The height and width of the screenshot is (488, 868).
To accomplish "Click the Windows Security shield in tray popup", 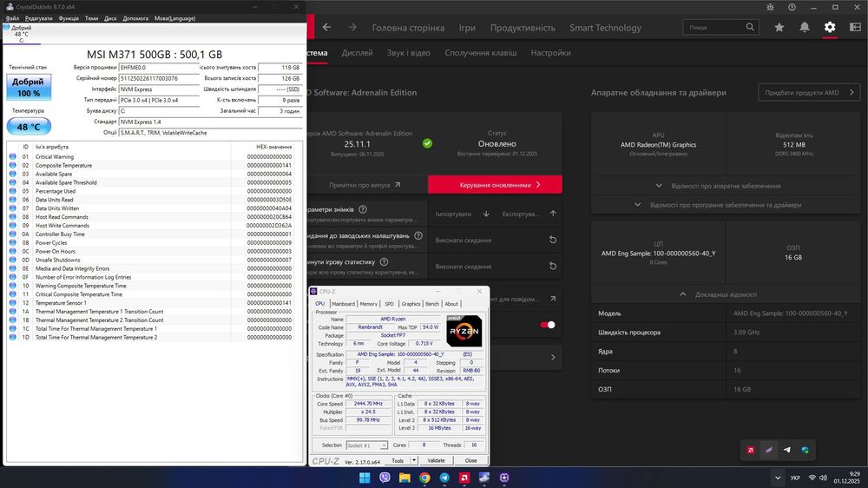I will click(x=805, y=450).
